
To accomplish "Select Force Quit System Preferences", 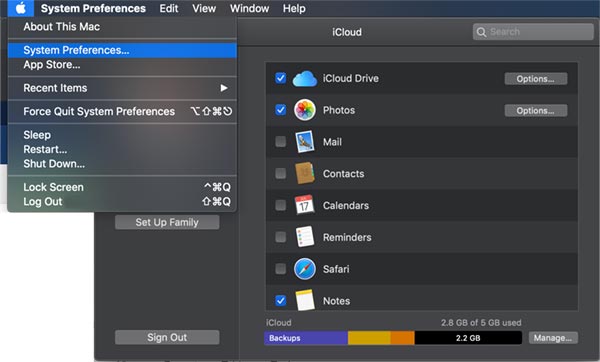I will (122, 111).
